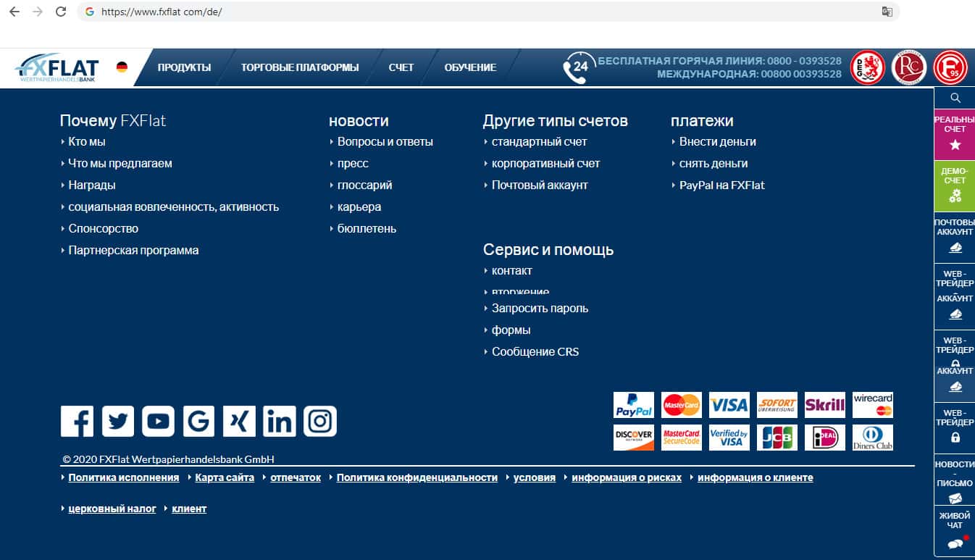The image size is (975, 560).
Task: Click the Diners Club payment logo
Action: coord(873,438)
